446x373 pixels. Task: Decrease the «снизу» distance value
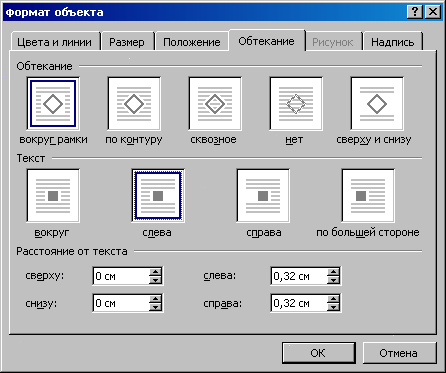coord(155,307)
